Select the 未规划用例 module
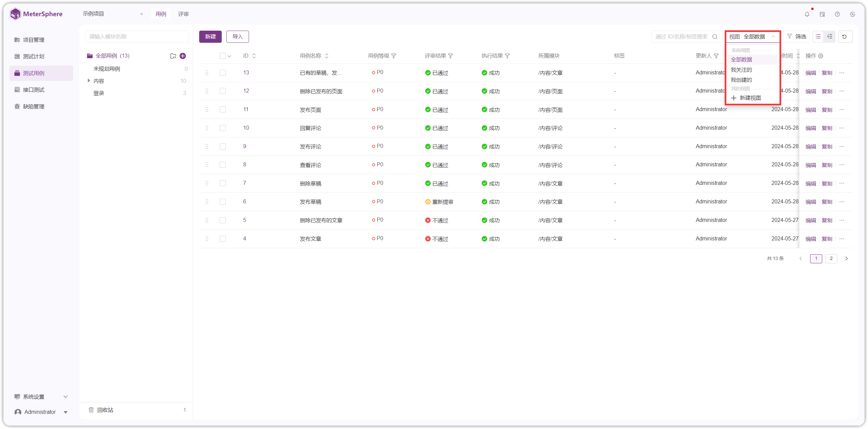 [x=107, y=69]
